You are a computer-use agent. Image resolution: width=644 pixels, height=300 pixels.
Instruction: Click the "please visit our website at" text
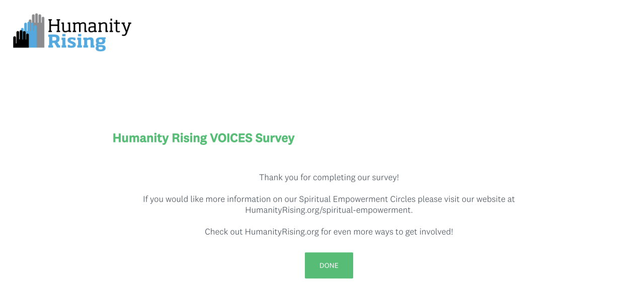click(466, 199)
